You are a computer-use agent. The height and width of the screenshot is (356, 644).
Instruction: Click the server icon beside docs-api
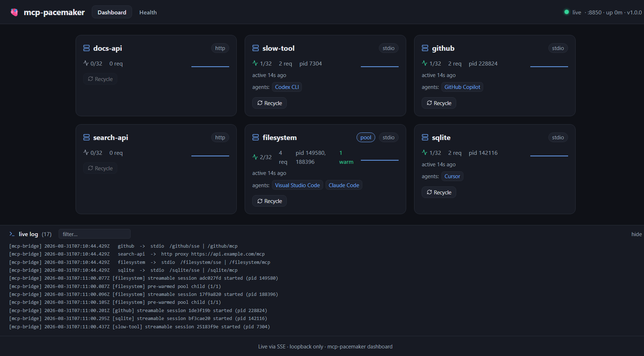(x=86, y=48)
